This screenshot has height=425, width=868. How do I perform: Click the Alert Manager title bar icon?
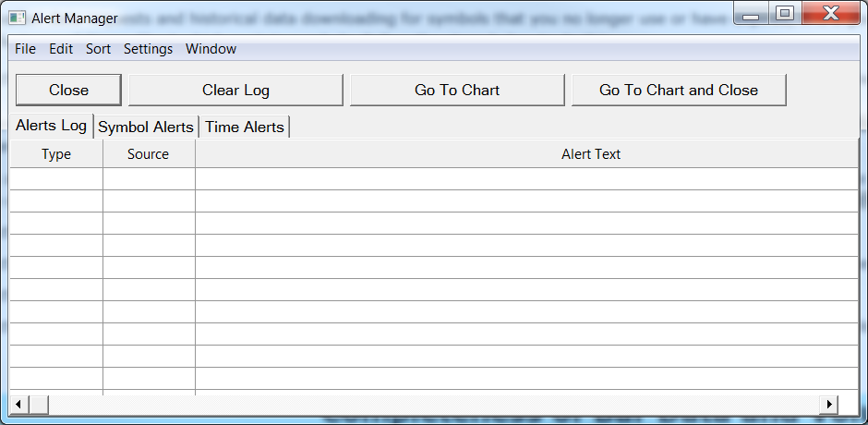(17, 18)
